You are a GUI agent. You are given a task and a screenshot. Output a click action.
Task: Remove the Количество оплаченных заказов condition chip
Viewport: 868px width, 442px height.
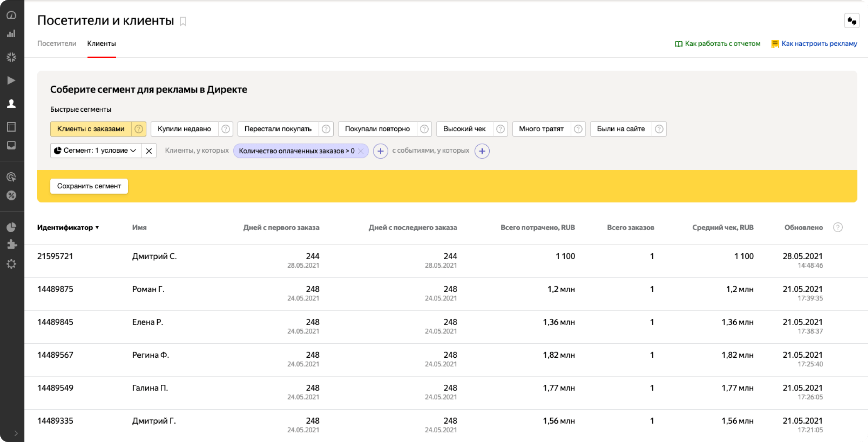[361, 151]
